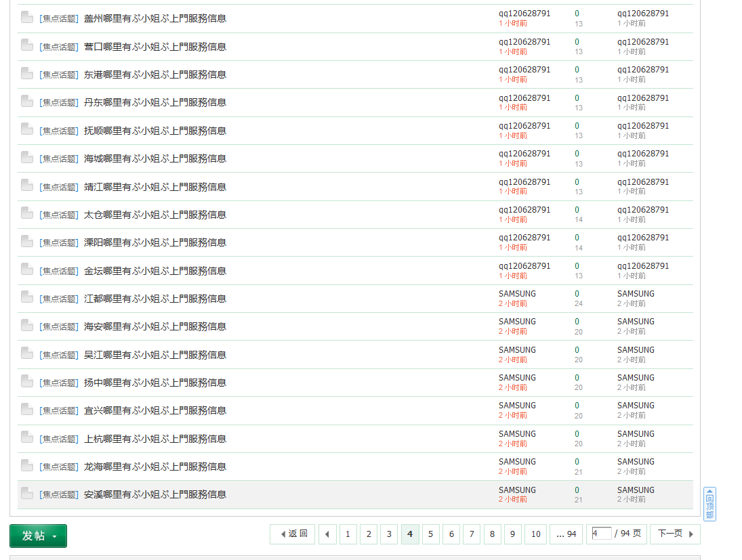Click the thread icon beside the 太仓 post

[x=27, y=214]
